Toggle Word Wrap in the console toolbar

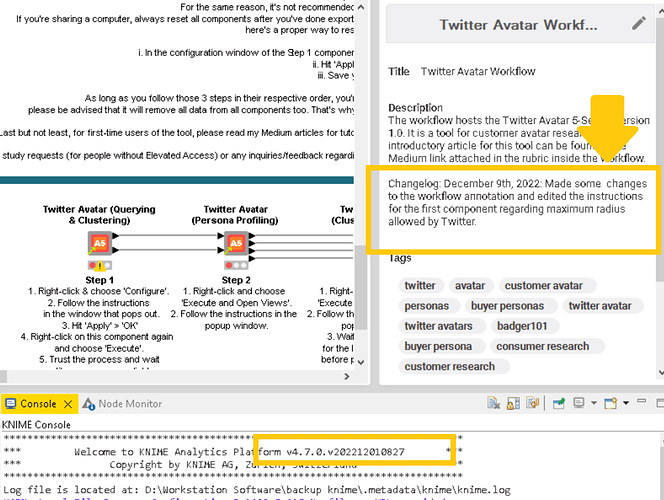[532, 403]
